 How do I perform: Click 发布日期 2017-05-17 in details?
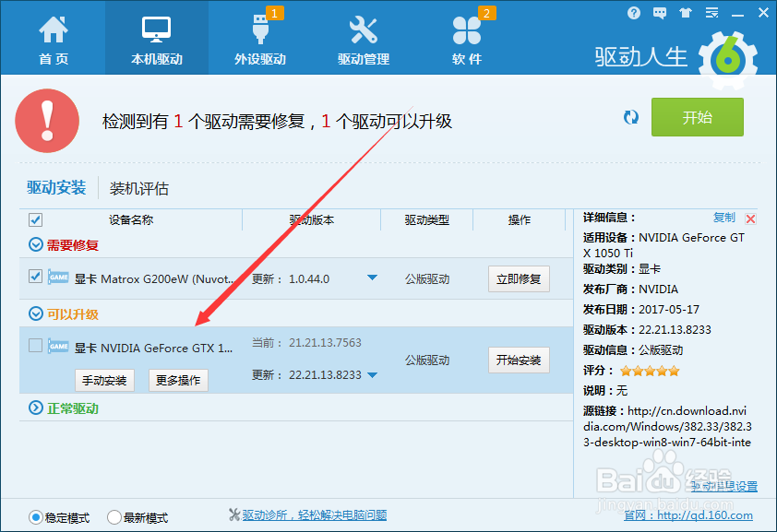tap(641, 309)
